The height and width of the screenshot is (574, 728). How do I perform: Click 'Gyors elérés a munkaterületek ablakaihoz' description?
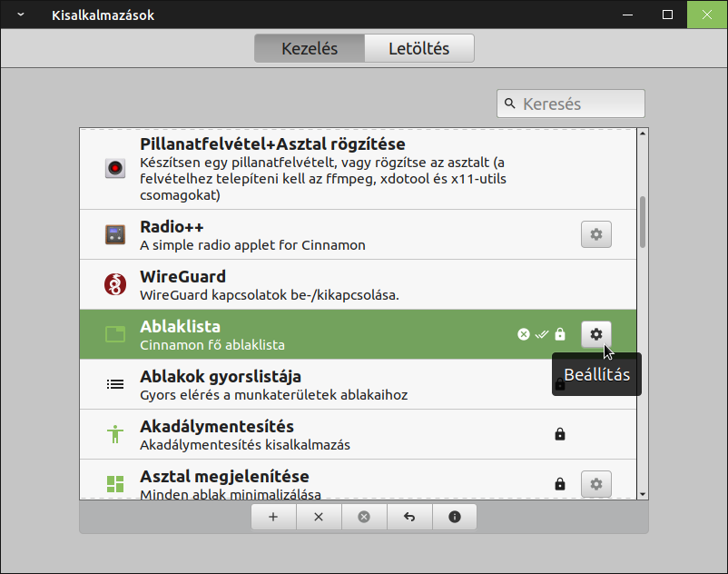(x=274, y=395)
